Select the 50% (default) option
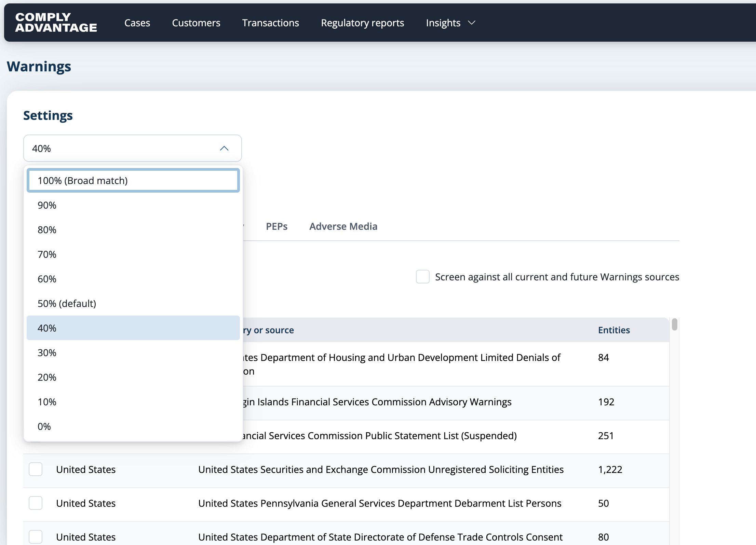 coord(133,304)
